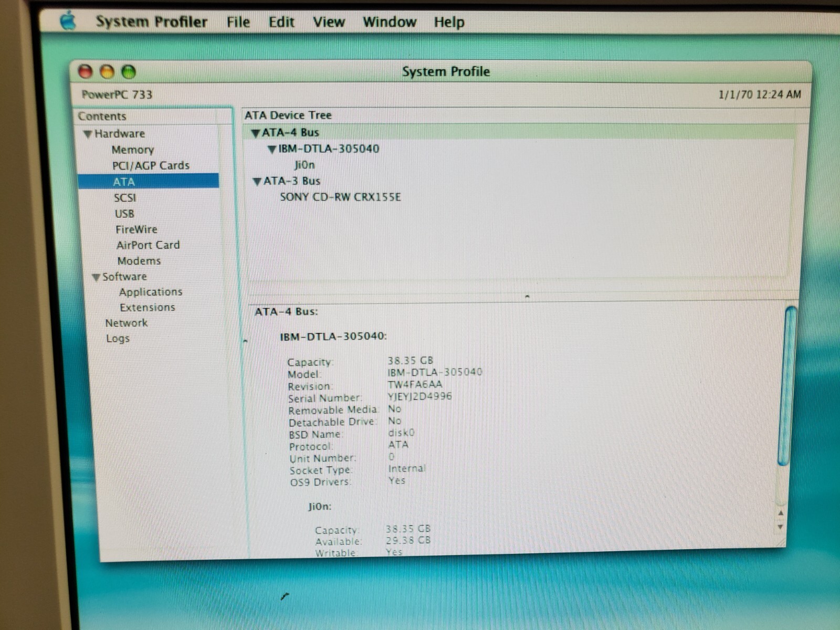Select the Software category label

(x=124, y=277)
